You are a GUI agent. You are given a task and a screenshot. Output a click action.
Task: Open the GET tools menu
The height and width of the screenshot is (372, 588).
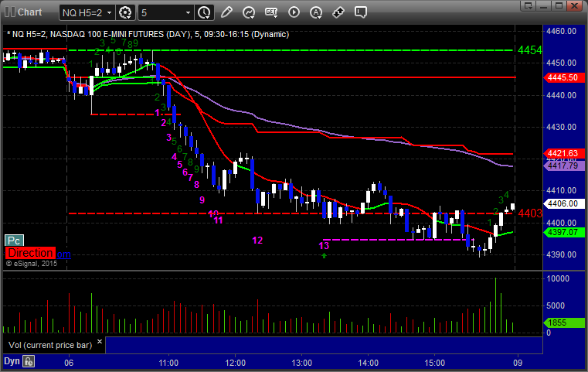coord(271,12)
